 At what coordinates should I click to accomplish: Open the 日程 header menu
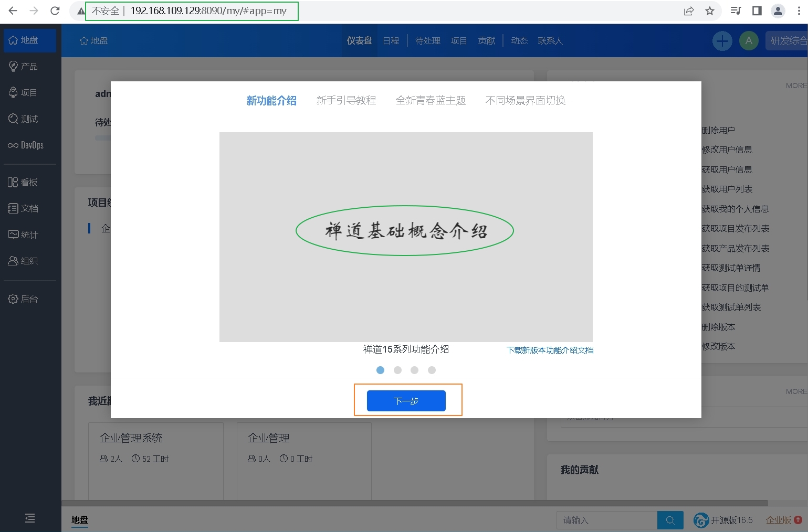(x=391, y=41)
